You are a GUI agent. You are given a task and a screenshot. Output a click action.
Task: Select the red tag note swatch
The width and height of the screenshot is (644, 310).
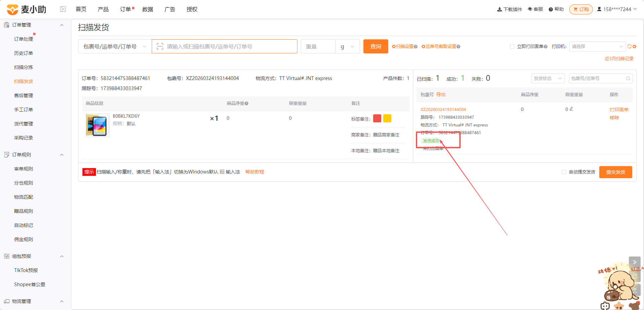[377, 118]
